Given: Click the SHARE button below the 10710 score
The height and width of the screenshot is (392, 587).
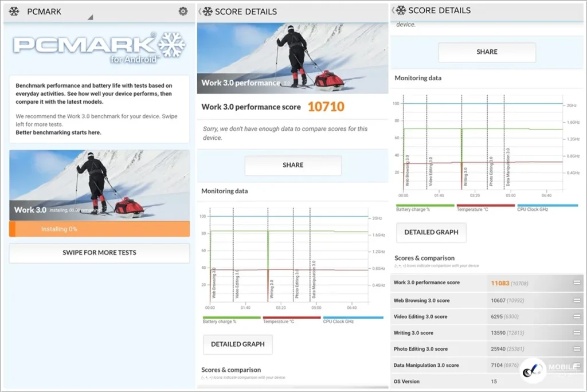Looking at the screenshot, I should coord(293,165).
